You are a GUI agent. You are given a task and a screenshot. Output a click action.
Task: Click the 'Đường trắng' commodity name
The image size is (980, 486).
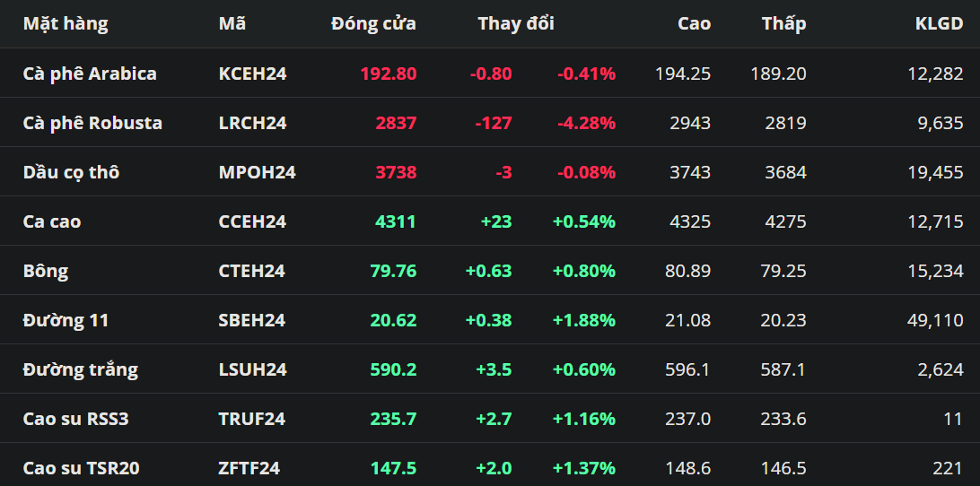[81, 369]
